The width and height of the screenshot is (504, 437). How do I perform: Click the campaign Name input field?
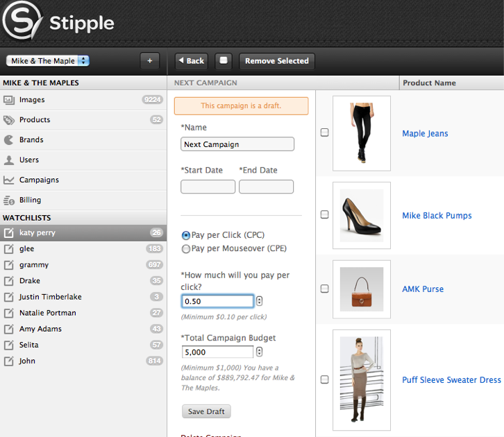237,144
